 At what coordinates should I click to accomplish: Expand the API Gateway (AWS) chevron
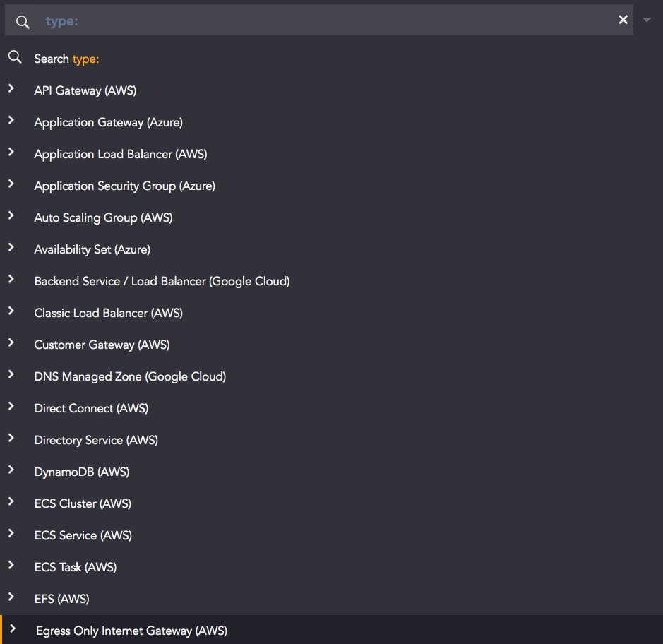11,88
